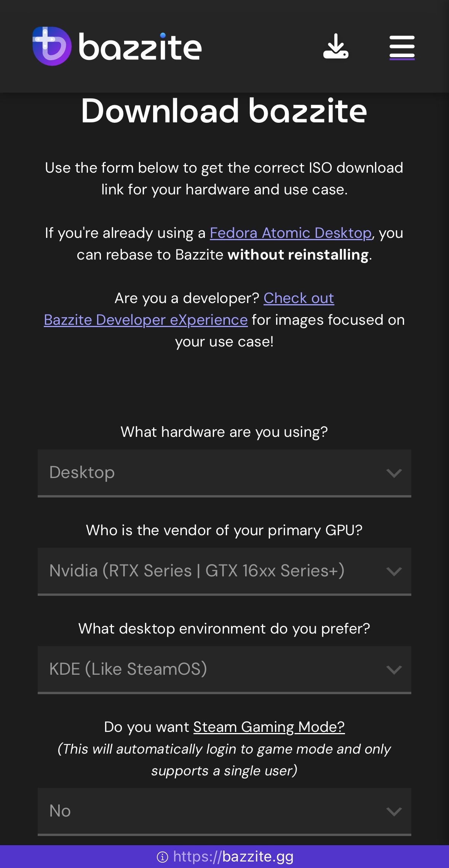
Task: Click the "Who is the vendor of your primary GPU?" label
Action: [224, 530]
